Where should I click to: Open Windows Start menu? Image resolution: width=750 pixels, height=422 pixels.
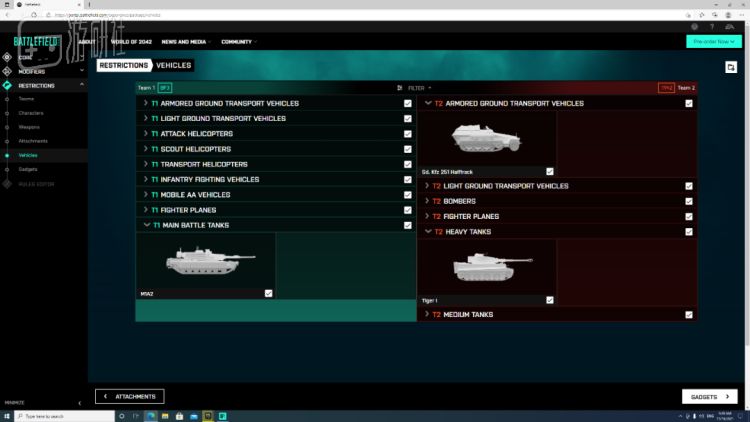pos(7,416)
